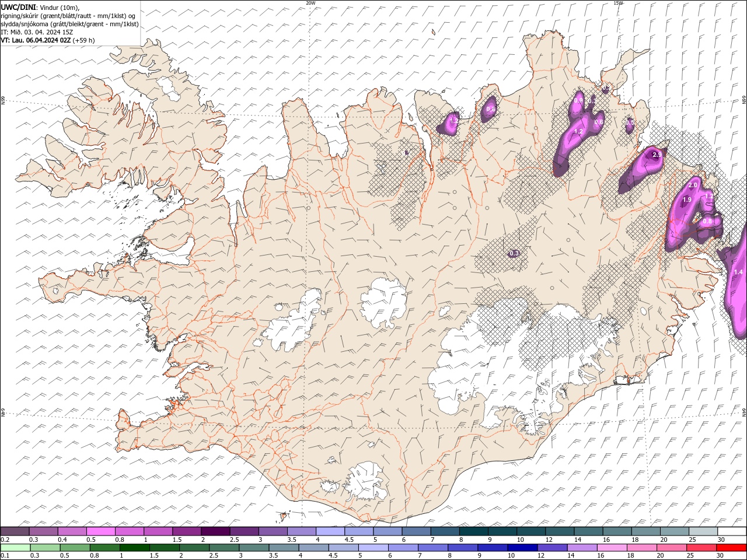The image size is (747, 560).
Task: Click the 'slydda/snjókoma' snow legend description line
Action: [x=69, y=24]
